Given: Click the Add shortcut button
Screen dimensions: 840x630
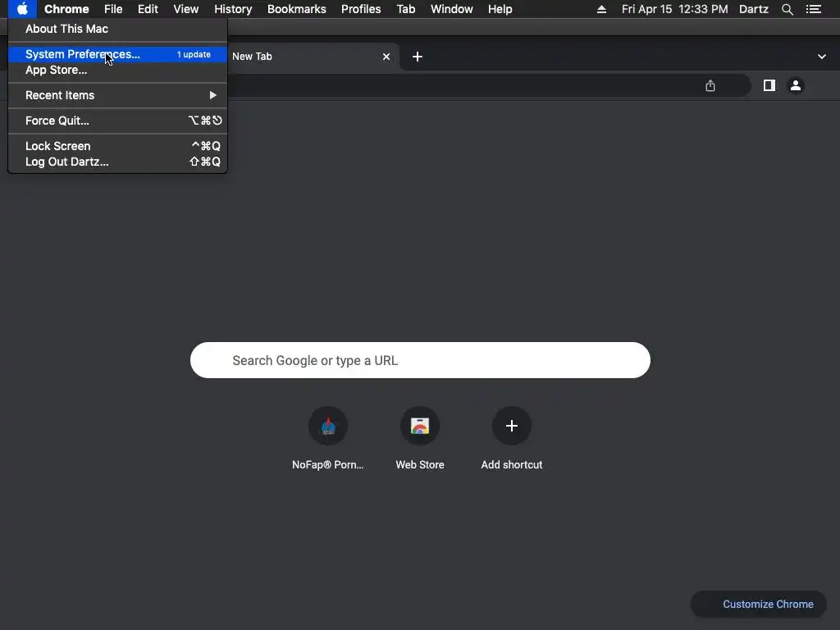Looking at the screenshot, I should click(x=512, y=439).
